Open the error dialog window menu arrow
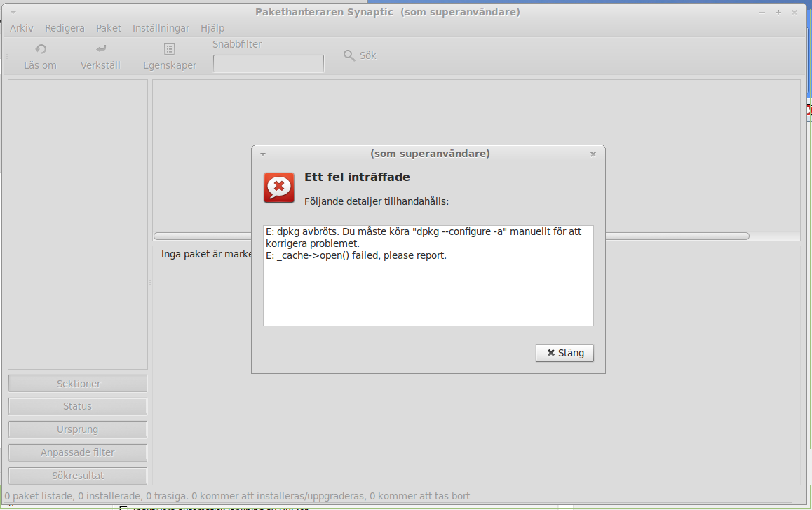The height and width of the screenshot is (510, 812). coord(263,154)
